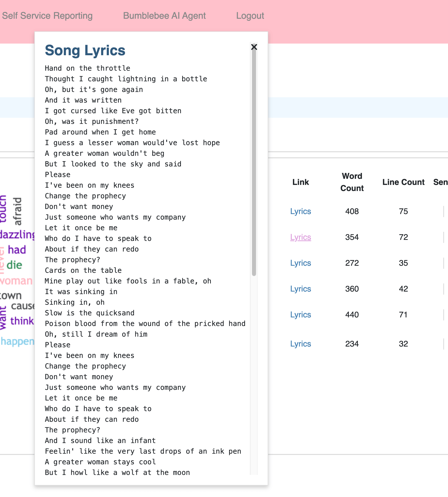This screenshot has width=448, height=497.
Task: Click line 'Hand on the throttle'
Action: click(87, 68)
